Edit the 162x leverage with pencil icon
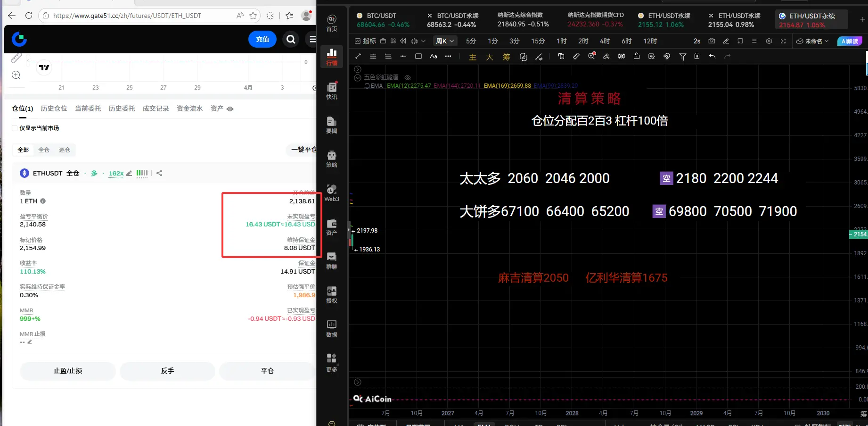 129,173
